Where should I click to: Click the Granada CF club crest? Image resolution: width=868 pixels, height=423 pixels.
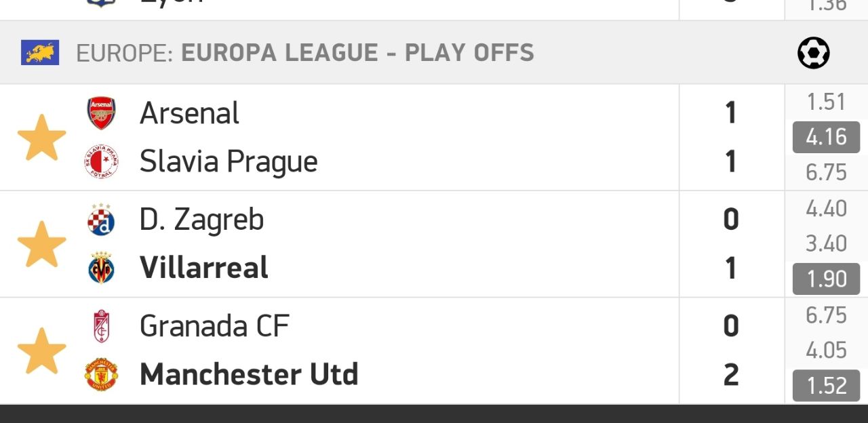pyautogui.click(x=101, y=326)
